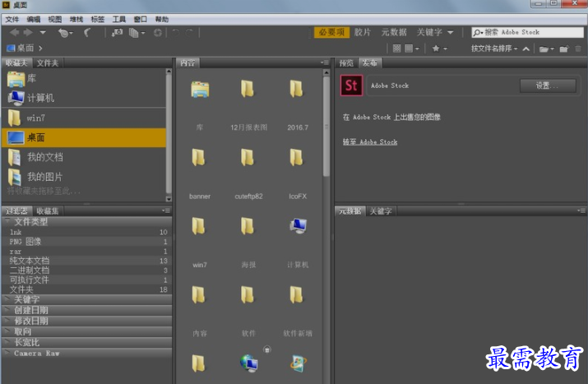The width and height of the screenshot is (588, 384).
Task: Open the star rating filter dropdown
Action: [x=439, y=49]
